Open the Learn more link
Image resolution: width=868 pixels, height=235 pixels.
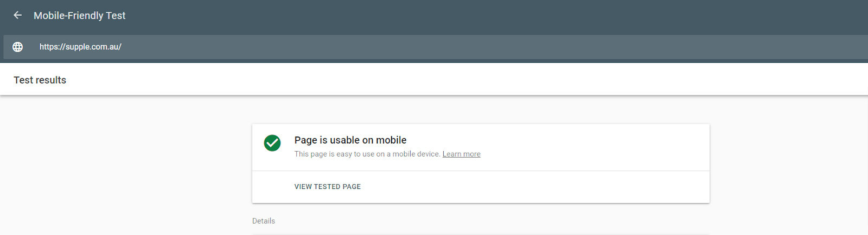[461, 154]
